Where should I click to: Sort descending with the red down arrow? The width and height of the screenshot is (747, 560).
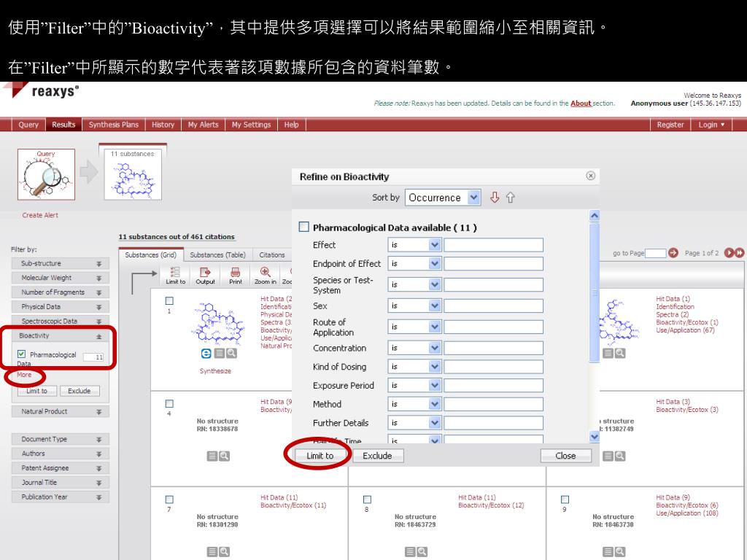click(x=495, y=197)
